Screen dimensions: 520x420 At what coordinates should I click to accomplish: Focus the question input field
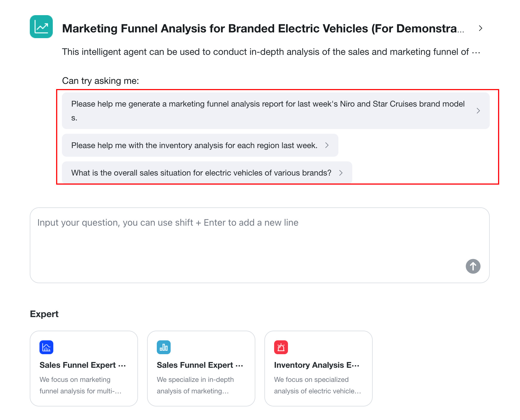coord(259,245)
